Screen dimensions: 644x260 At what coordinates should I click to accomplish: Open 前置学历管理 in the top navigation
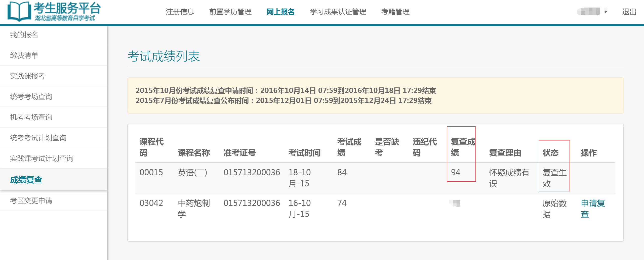tap(231, 12)
